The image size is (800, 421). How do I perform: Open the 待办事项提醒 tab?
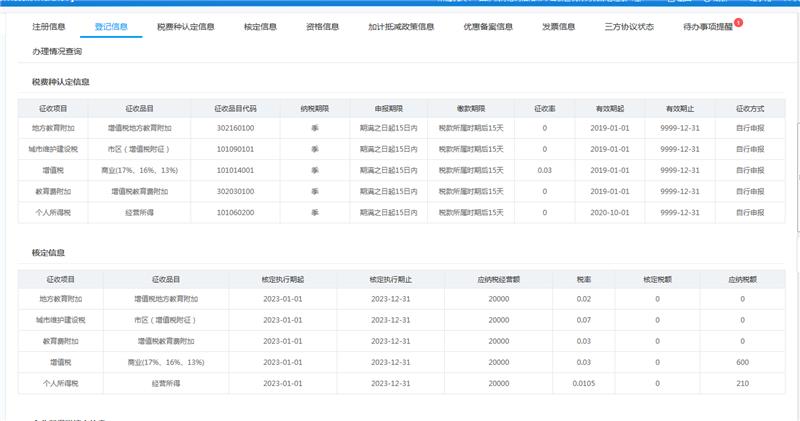click(706, 28)
